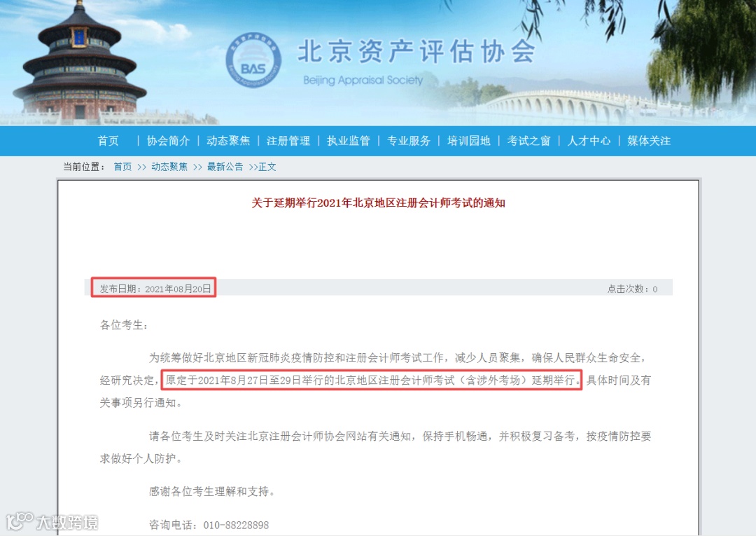Viewport: 756px width, 536px height.
Task: Click the BAS round logo emblem
Action: 253,61
